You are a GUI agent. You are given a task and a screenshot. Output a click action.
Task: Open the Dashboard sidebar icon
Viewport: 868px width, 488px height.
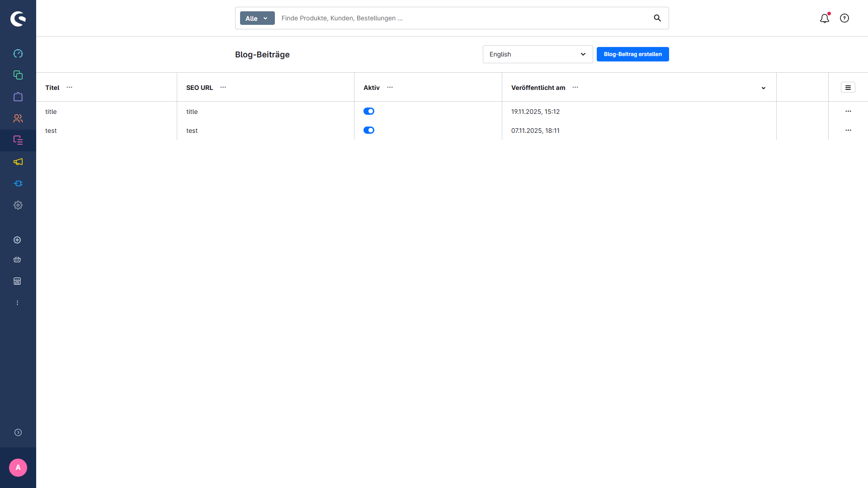click(x=18, y=53)
